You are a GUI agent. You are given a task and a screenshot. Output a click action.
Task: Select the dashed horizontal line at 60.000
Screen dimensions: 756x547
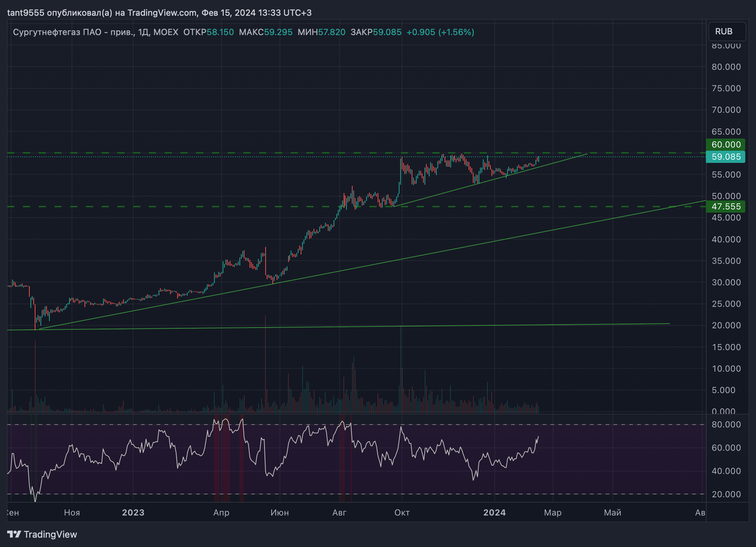pos(355,153)
